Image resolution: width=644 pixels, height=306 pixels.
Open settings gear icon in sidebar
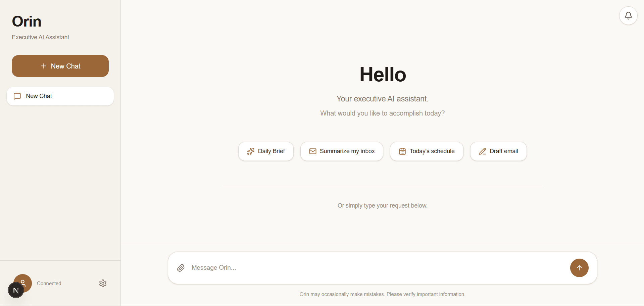click(x=103, y=283)
